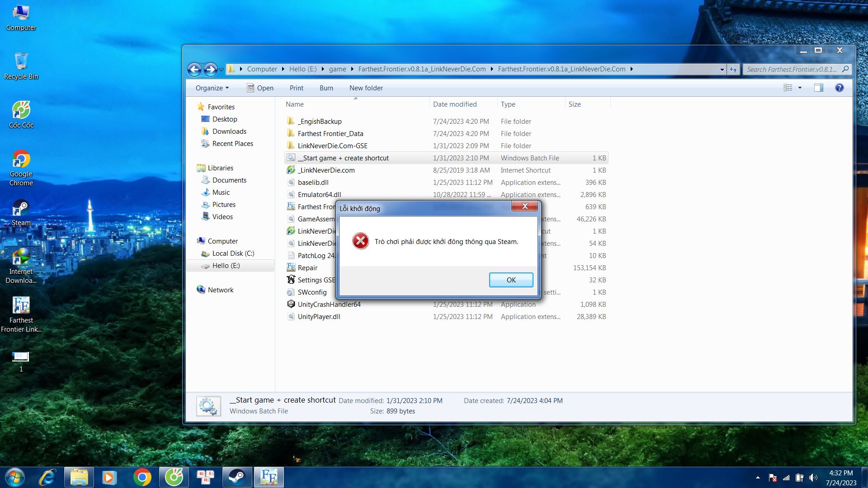Viewport: 868px width, 488px height.
Task: Select the UnityCrashHandler64 application file
Action: tap(329, 304)
